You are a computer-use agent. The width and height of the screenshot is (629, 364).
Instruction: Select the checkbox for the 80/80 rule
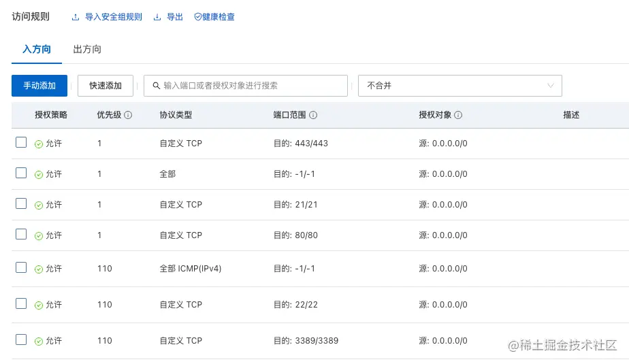(x=21, y=235)
